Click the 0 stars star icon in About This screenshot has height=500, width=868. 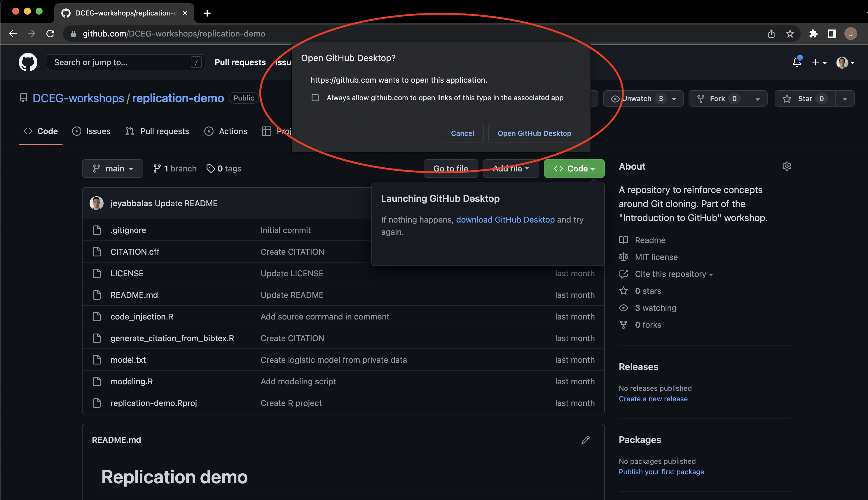coord(624,291)
